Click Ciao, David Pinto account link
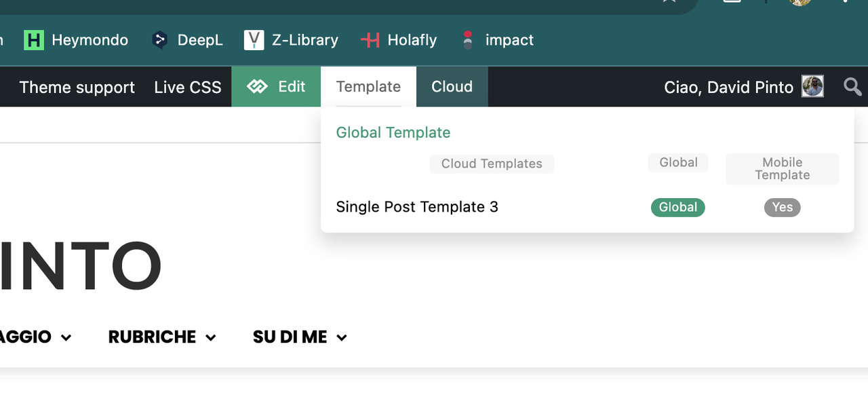 (729, 88)
